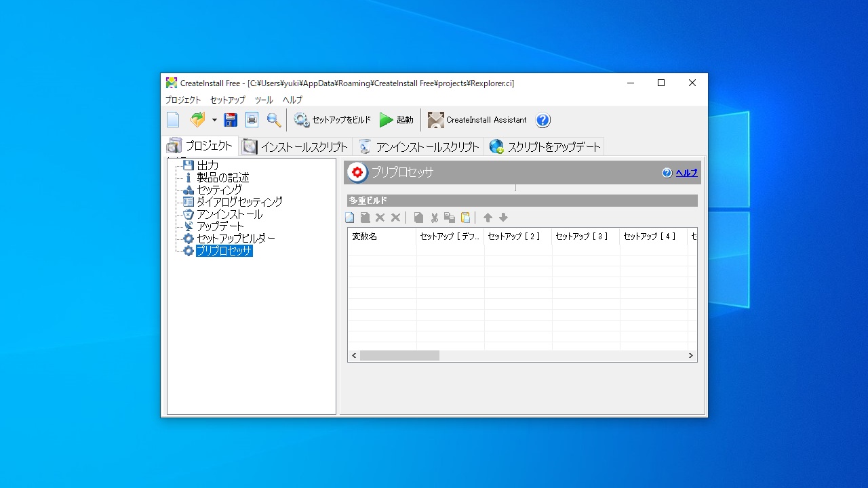The width and height of the screenshot is (868, 488).
Task: Open the ヘルプ menu
Action: pos(292,100)
